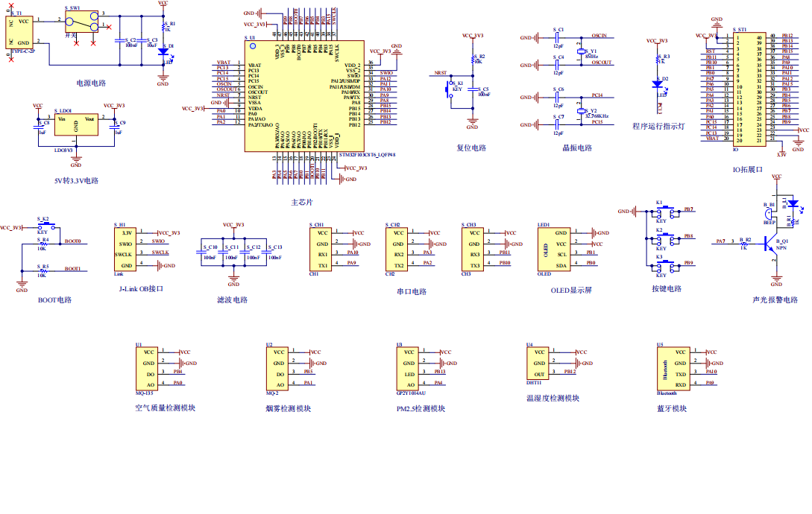Click the '晶振电路' section label

pos(577,148)
